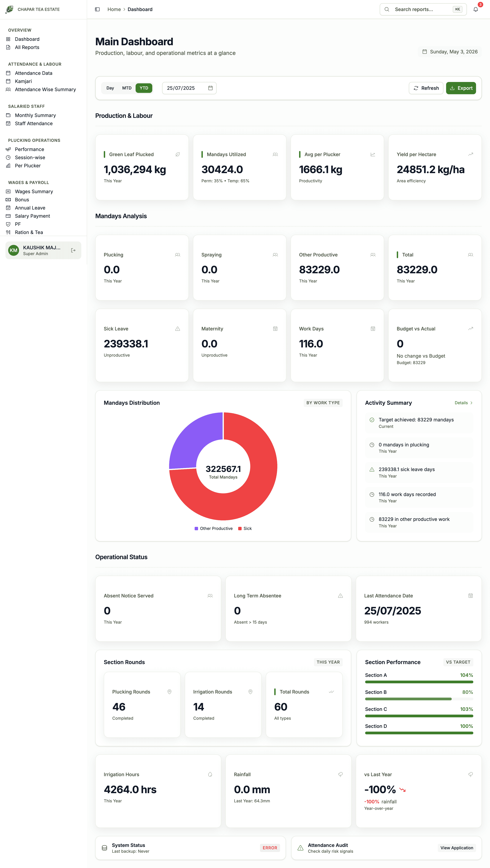Click the people icon on Plucking card

(178, 255)
